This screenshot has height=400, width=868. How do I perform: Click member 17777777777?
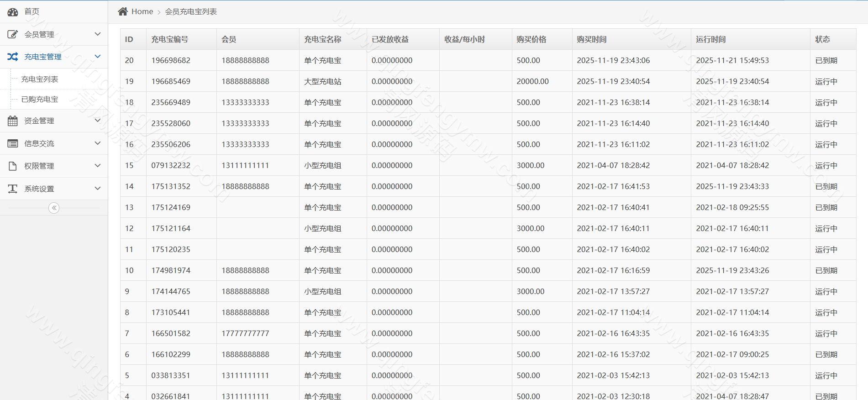pyautogui.click(x=245, y=333)
